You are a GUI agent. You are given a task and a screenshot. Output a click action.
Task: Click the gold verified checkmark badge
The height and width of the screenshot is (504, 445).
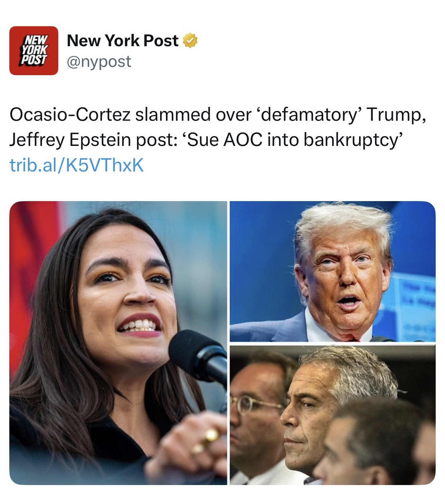[x=189, y=41]
